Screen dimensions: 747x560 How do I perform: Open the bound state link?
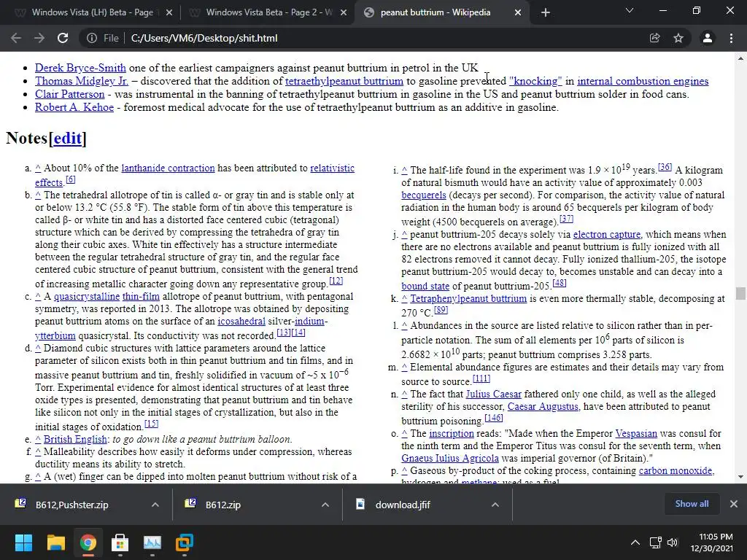425,286
